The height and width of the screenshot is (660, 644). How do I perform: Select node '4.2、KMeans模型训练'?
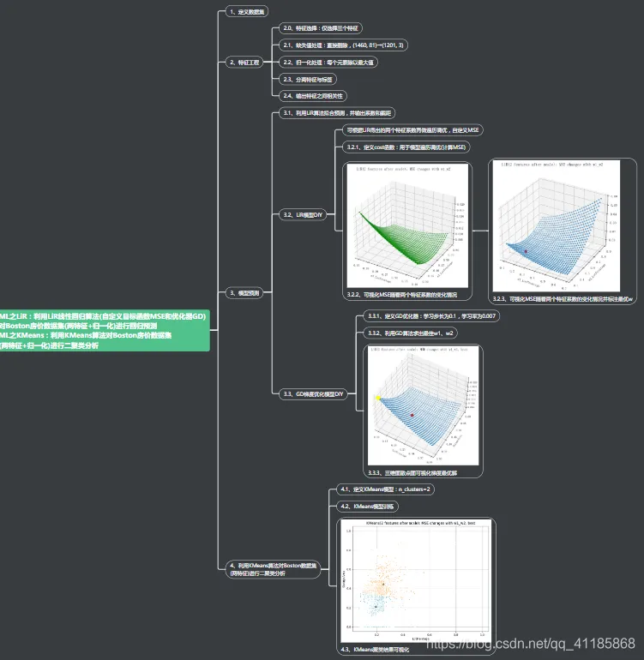click(x=367, y=507)
